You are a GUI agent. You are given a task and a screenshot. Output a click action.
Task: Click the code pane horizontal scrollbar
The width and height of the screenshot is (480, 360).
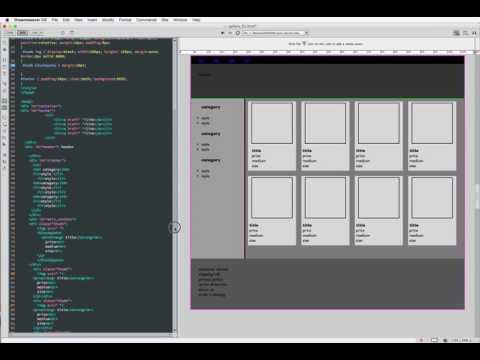click(x=90, y=334)
